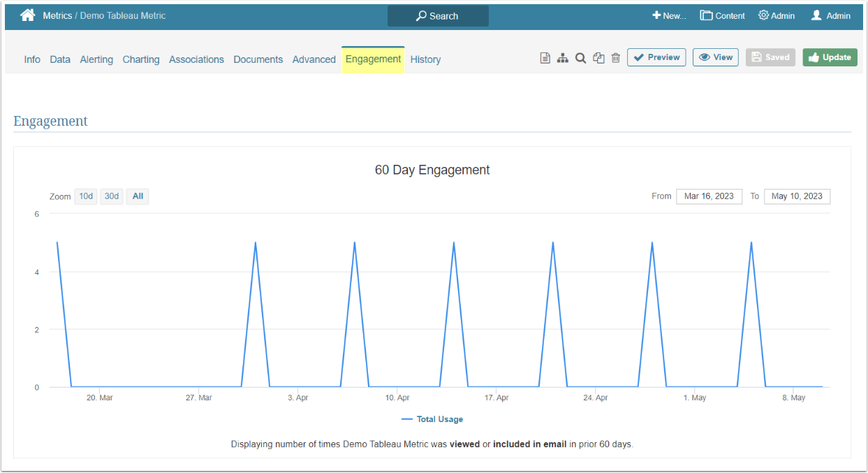The image size is (868, 473).
Task: Select the All zoom range
Action: 138,196
